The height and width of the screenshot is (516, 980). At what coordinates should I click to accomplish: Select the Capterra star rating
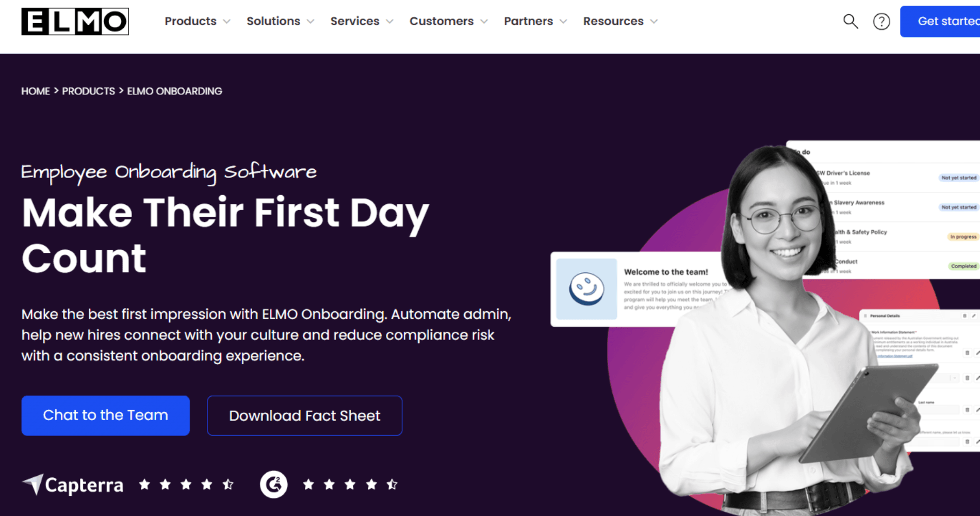pyautogui.click(x=186, y=485)
